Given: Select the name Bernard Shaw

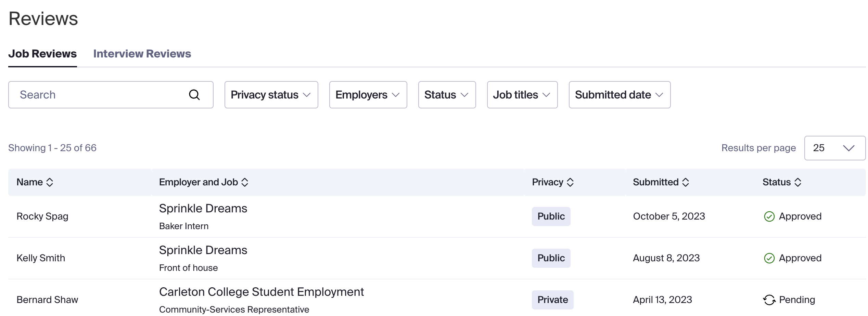Looking at the screenshot, I should 47,300.
